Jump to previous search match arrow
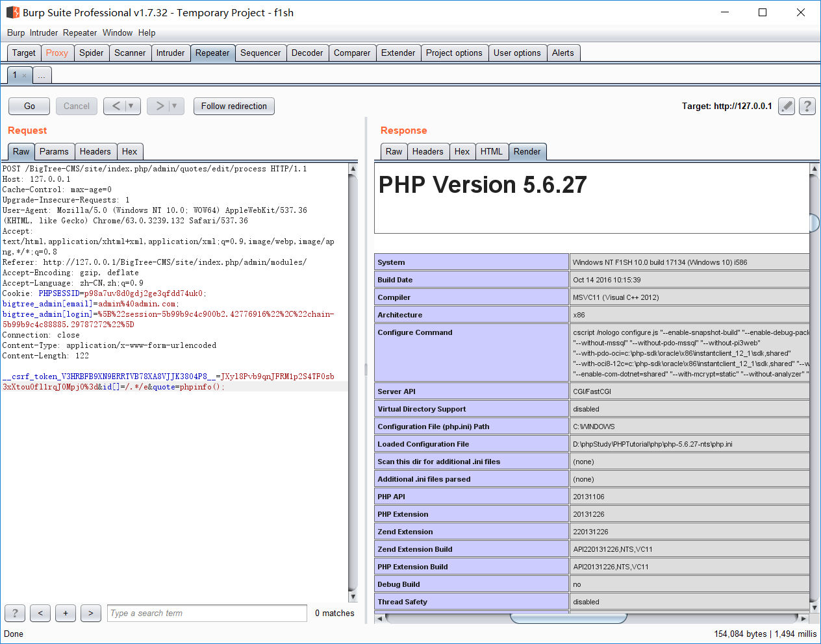 [x=40, y=613]
